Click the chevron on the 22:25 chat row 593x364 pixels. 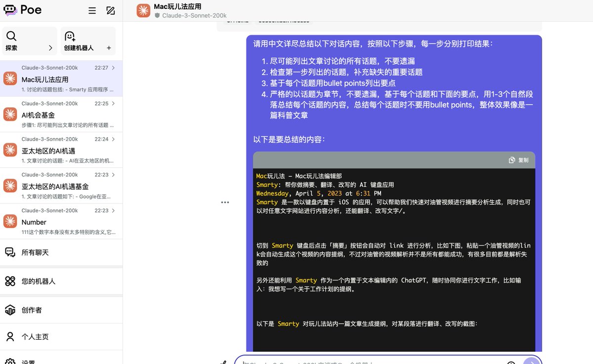(x=114, y=104)
